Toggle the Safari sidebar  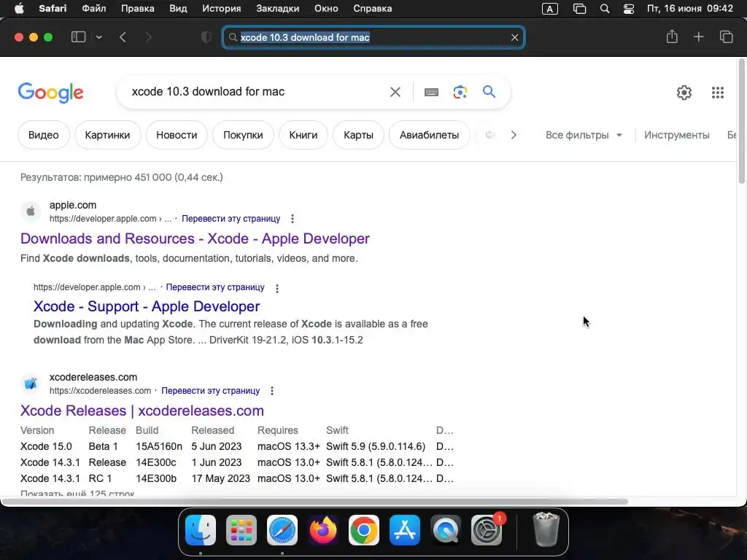(78, 37)
